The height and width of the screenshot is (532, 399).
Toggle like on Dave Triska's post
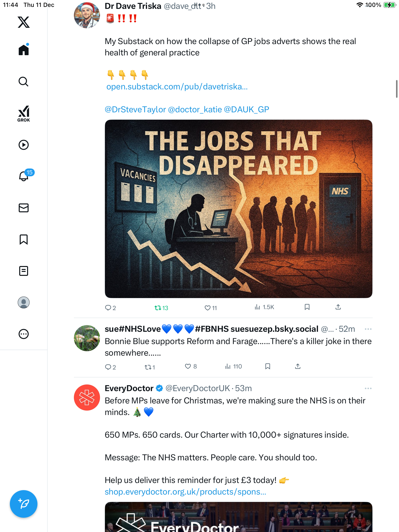click(208, 308)
